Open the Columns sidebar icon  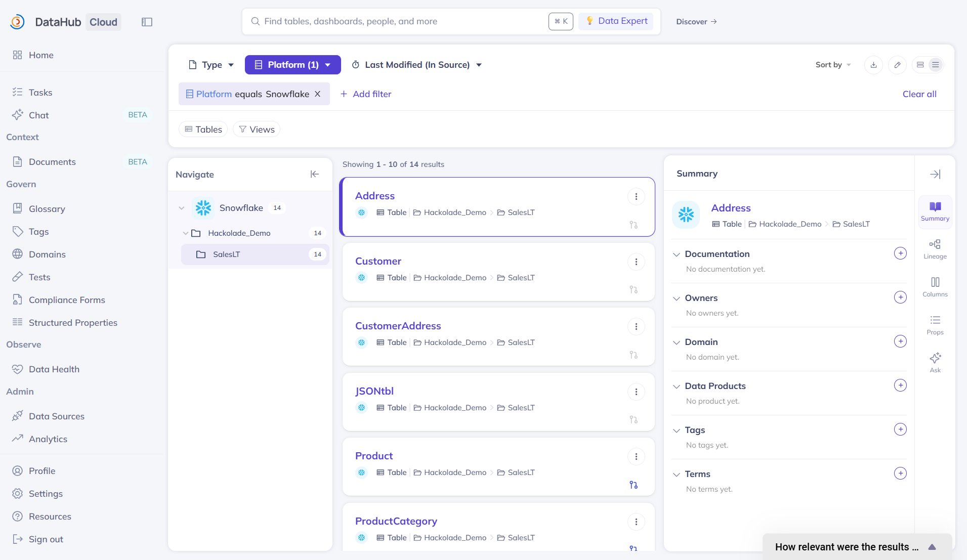pyautogui.click(x=935, y=287)
